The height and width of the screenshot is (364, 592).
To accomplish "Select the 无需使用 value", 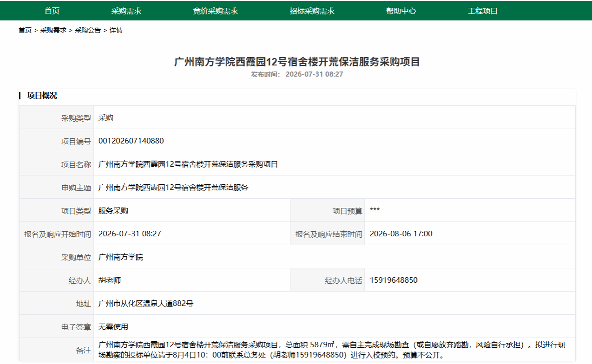I will 113,327.
